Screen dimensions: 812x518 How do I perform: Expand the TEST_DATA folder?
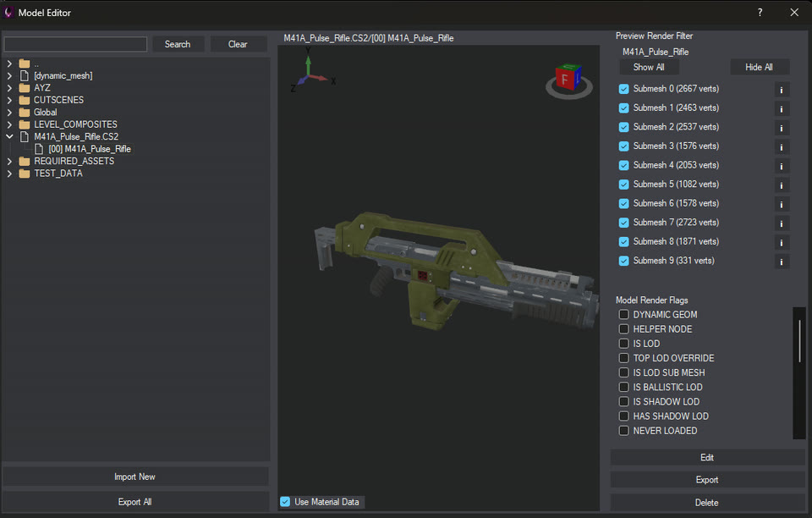(9, 174)
